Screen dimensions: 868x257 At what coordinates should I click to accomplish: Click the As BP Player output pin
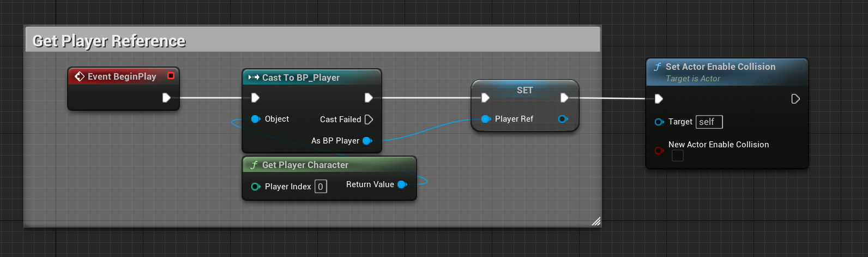(x=367, y=141)
